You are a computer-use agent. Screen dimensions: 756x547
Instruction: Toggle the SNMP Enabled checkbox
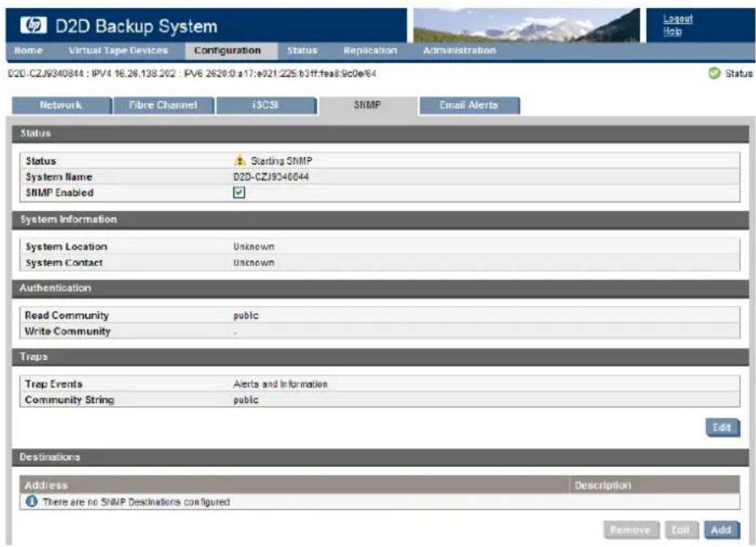[x=239, y=193]
